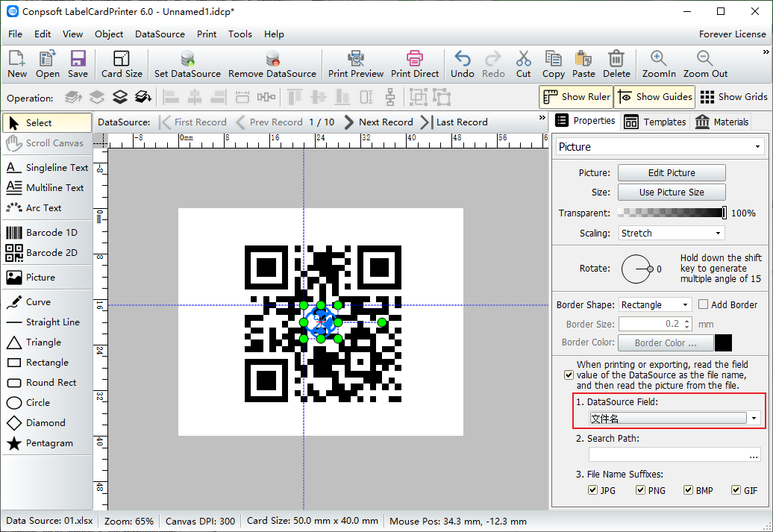Screen dimensions: 773x532
Task: Select the Curve drawing tool
Action: pyautogui.click(x=47, y=301)
